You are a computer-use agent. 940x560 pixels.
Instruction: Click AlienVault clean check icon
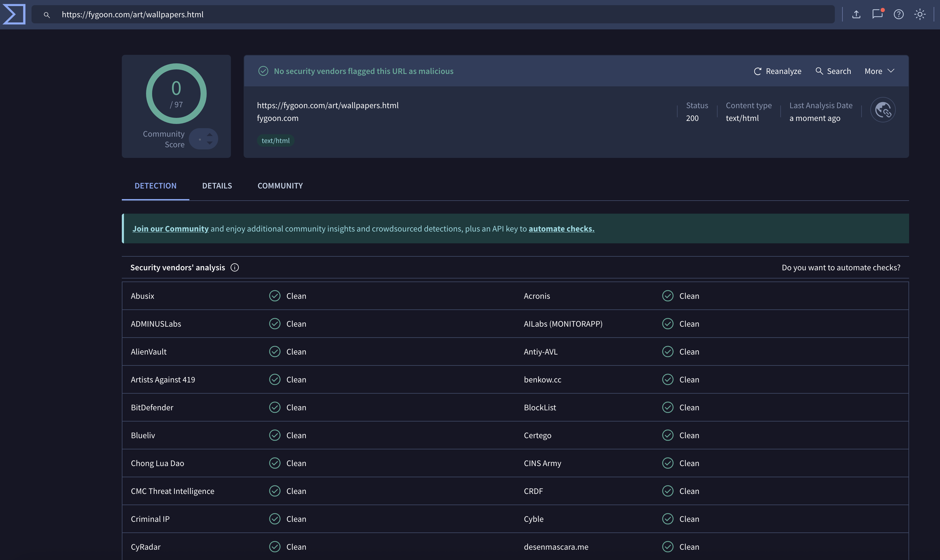pos(275,352)
